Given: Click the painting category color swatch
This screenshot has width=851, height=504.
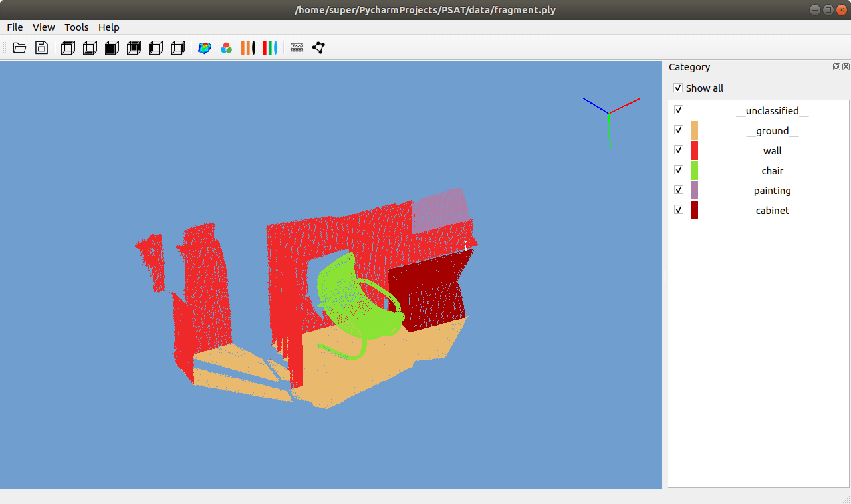Looking at the screenshot, I should pyautogui.click(x=695, y=190).
